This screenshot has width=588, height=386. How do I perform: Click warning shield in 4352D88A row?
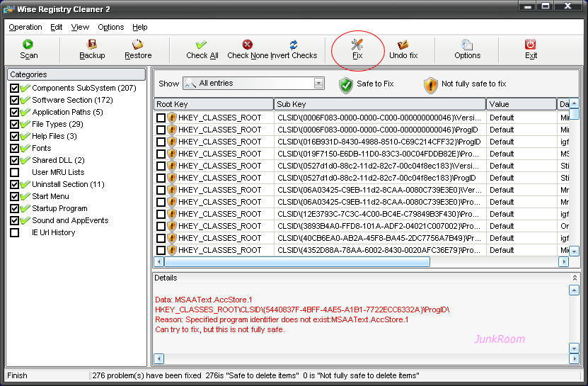coord(172,250)
